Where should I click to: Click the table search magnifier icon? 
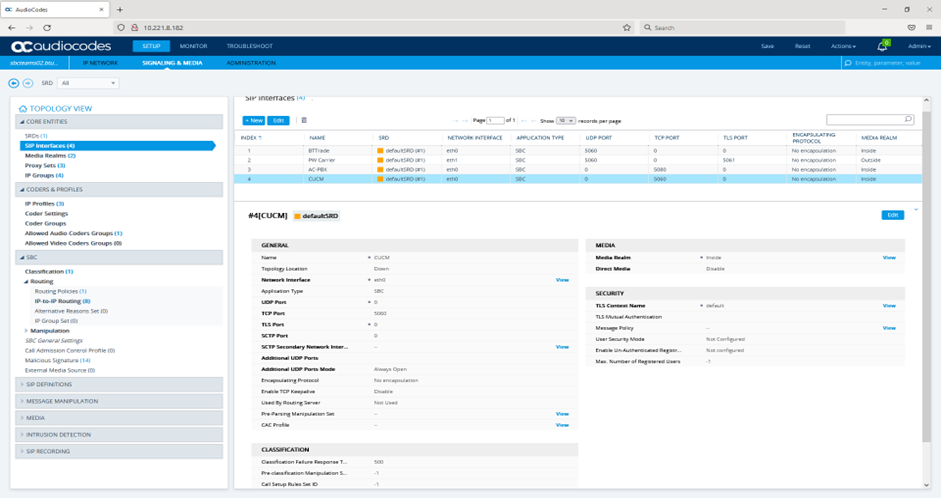pyautogui.click(x=908, y=119)
